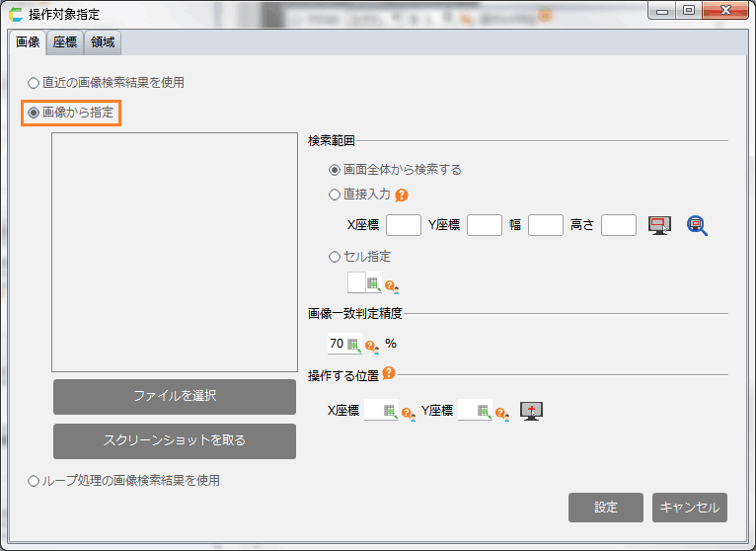Click the screen region capture monitor icon
Screen dimensions: 756x551
coord(658,225)
